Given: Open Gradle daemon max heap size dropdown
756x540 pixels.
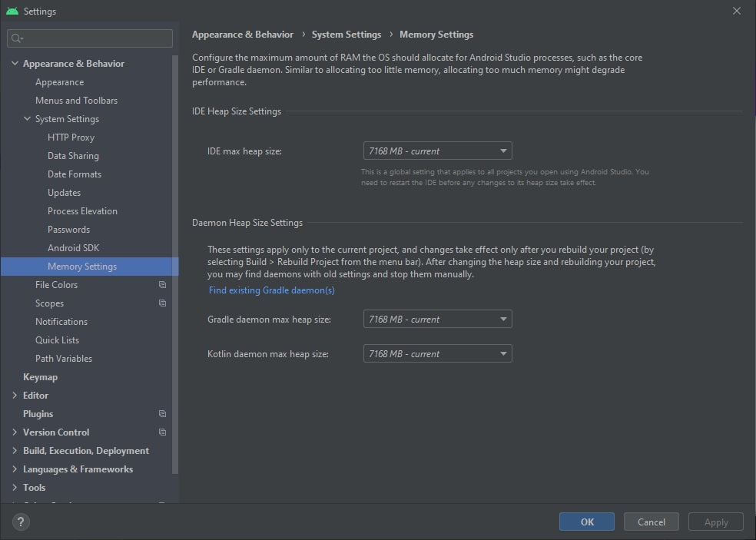Looking at the screenshot, I should coord(437,320).
